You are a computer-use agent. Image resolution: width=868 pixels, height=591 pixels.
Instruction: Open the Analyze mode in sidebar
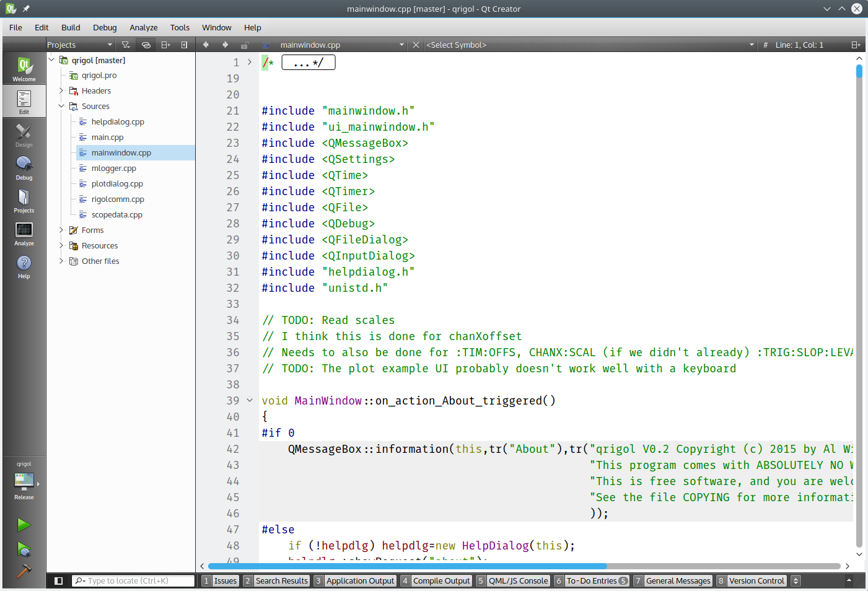pyautogui.click(x=24, y=233)
